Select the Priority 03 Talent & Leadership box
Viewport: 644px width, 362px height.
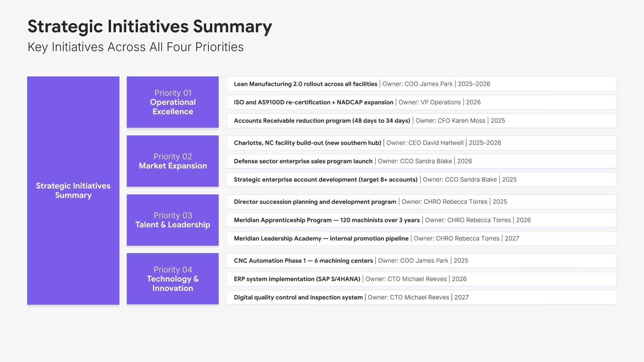coord(172,220)
